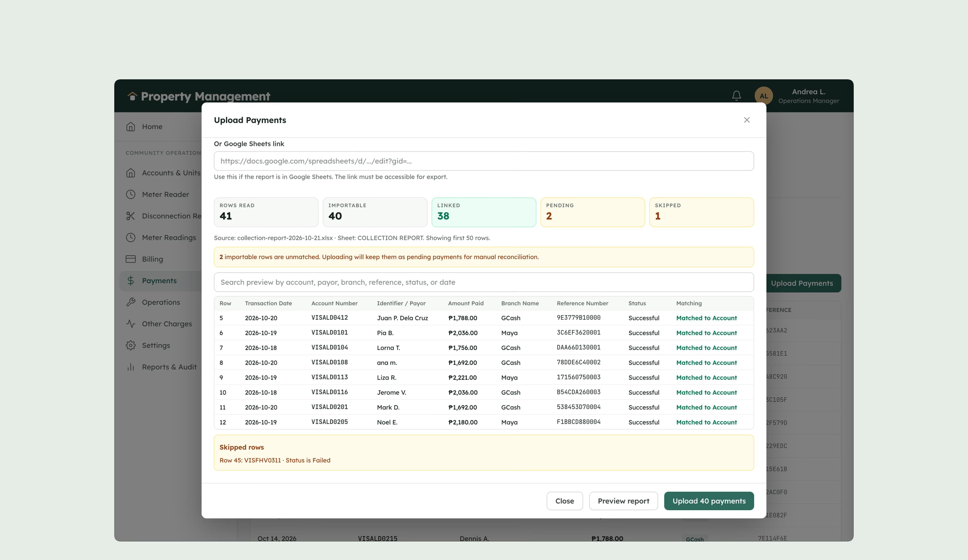
Task: Click Matched to Account for row 12
Action: coord(707,422)
